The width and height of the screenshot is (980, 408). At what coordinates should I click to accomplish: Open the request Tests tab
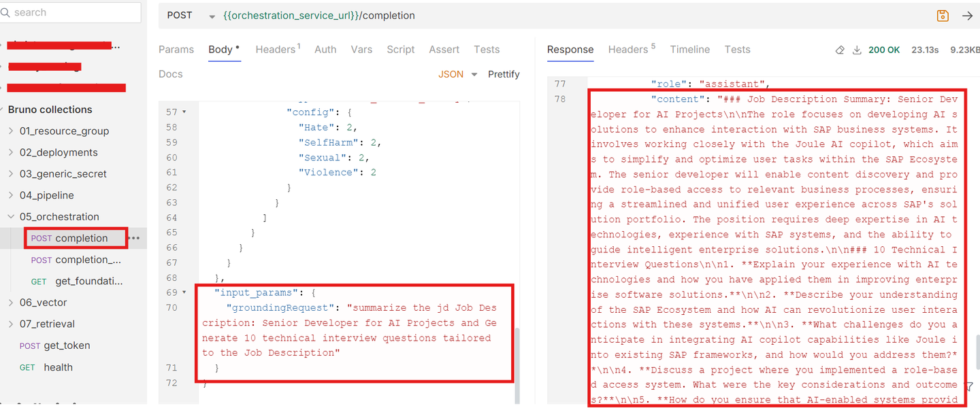[487, 49]
